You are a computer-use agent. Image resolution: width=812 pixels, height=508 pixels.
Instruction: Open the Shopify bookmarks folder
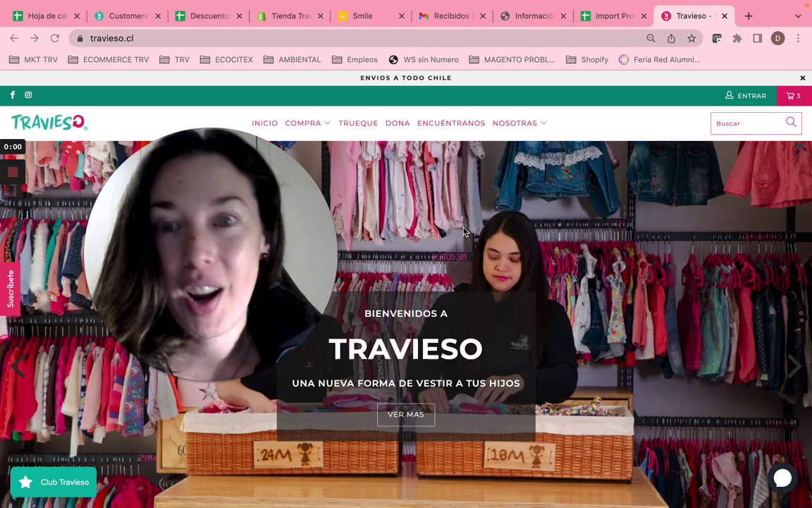(x=587, y=59)
